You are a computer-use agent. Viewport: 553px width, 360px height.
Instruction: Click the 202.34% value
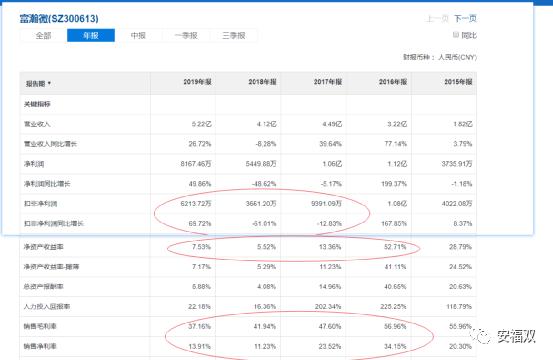(328, 306)
